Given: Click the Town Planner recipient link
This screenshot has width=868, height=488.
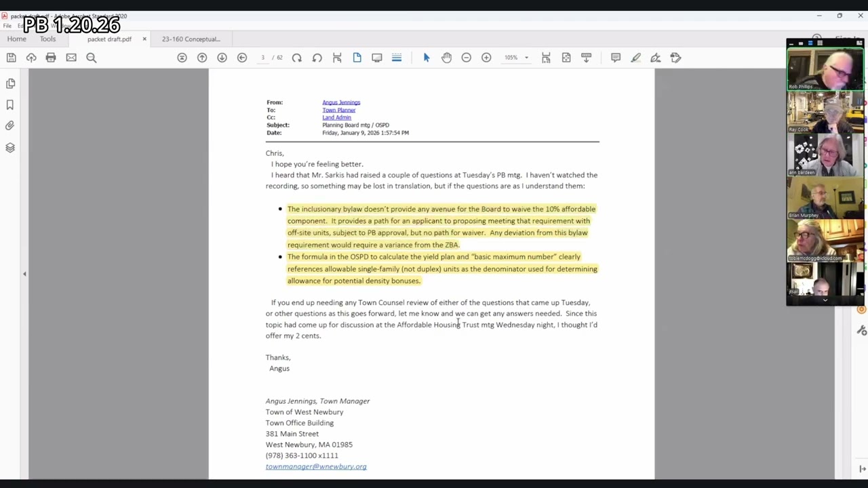Looking at the screenshot, I should click(338, 110).
